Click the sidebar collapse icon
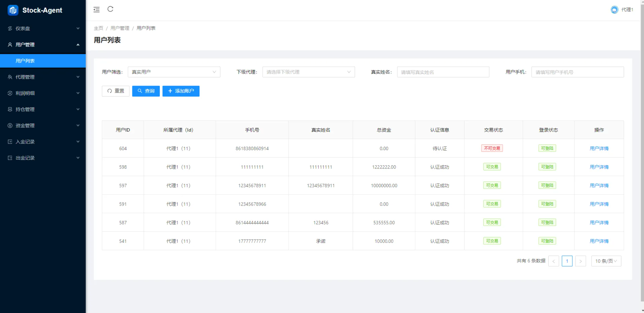The image size is (644, 313). pyautogui.click(x=96, y=10)
